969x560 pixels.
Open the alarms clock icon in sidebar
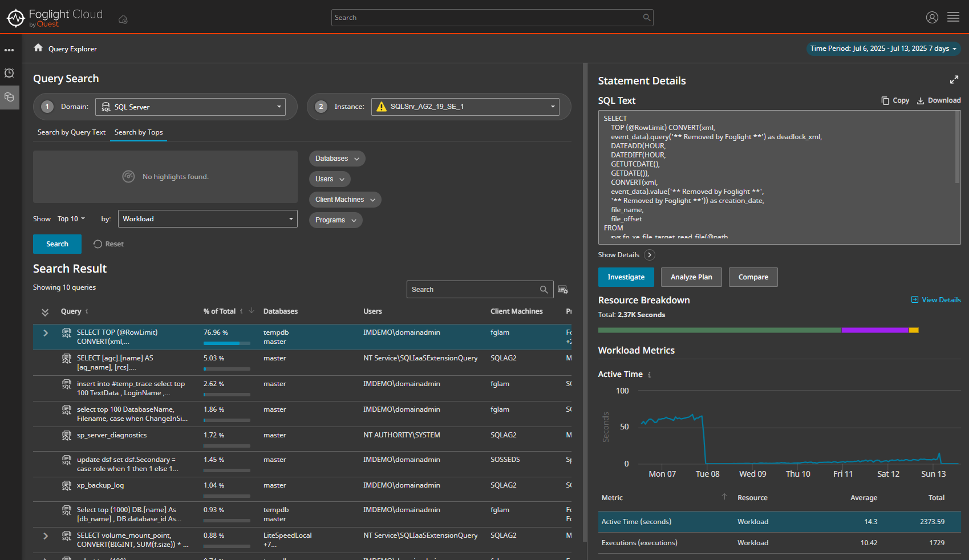click(9, 73)
